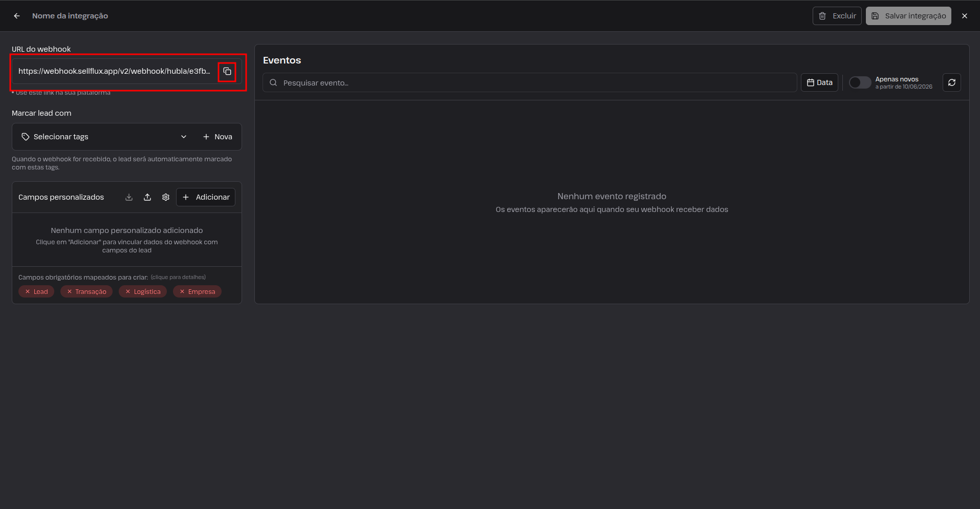Click the x icon on the Logística tag
Image resolution: width=980 pixels, height=509 pixels.
point(128,291)
